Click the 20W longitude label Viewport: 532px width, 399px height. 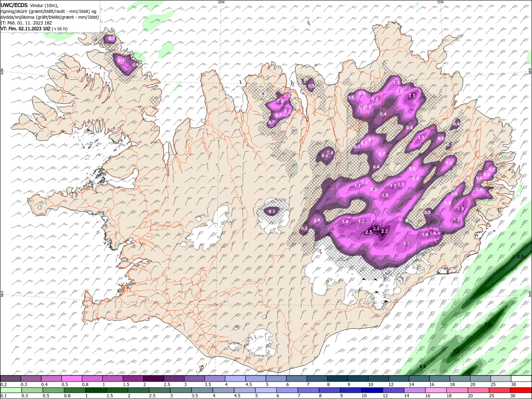click(x=221, y=2)
